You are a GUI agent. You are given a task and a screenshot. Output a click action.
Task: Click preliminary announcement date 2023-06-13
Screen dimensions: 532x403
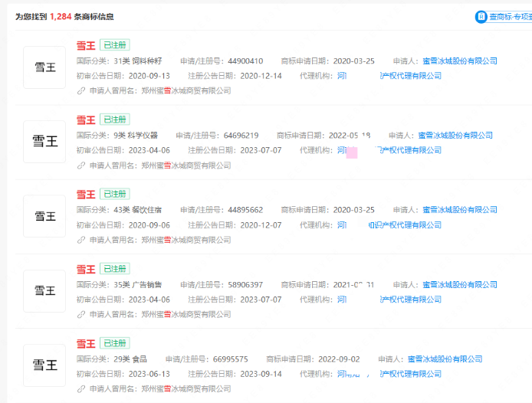click(149, 374)
